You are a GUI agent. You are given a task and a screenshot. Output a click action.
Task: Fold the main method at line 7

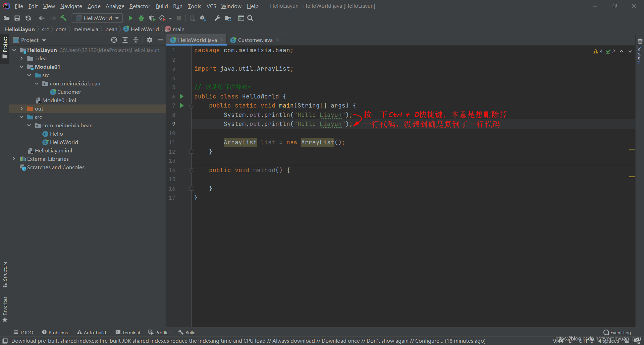point(191,106)
